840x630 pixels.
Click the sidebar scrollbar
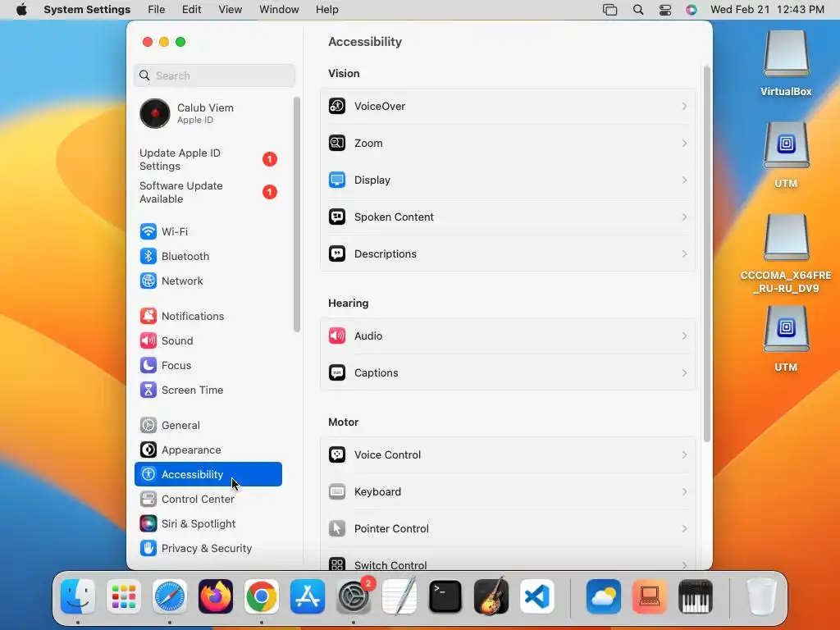click(x=297, y=214)
